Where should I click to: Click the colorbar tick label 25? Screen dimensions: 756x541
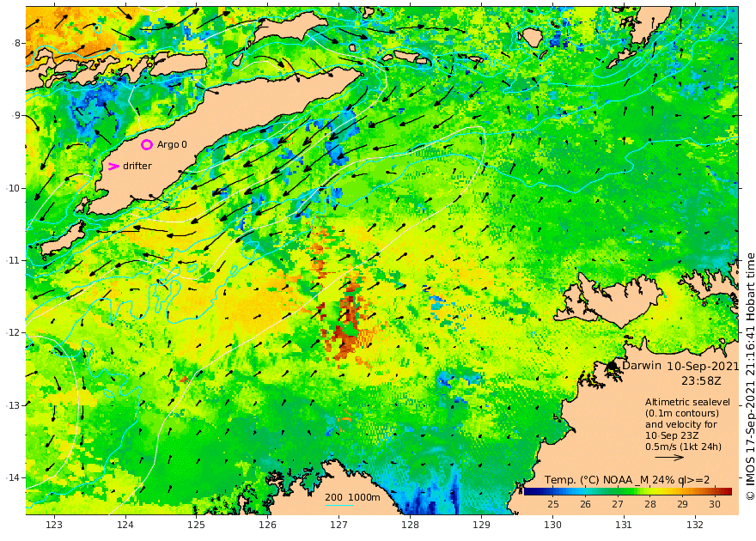tap(553, 504)
